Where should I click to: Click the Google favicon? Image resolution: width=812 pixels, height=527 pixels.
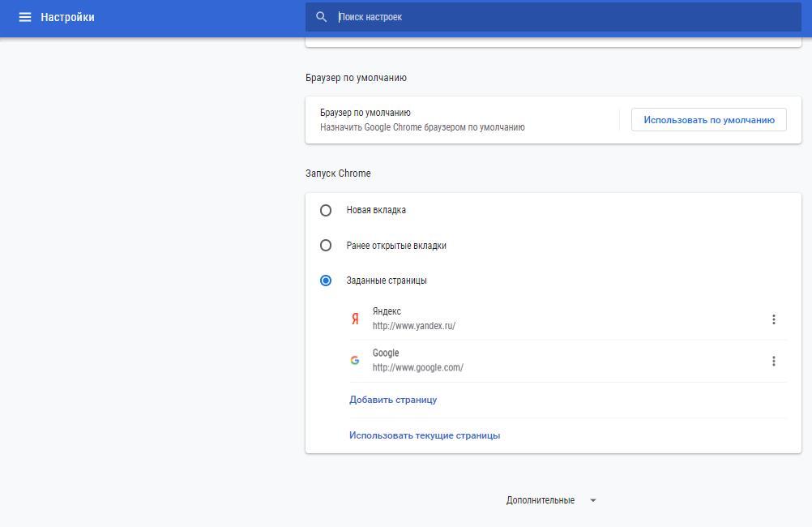(355, 360)
